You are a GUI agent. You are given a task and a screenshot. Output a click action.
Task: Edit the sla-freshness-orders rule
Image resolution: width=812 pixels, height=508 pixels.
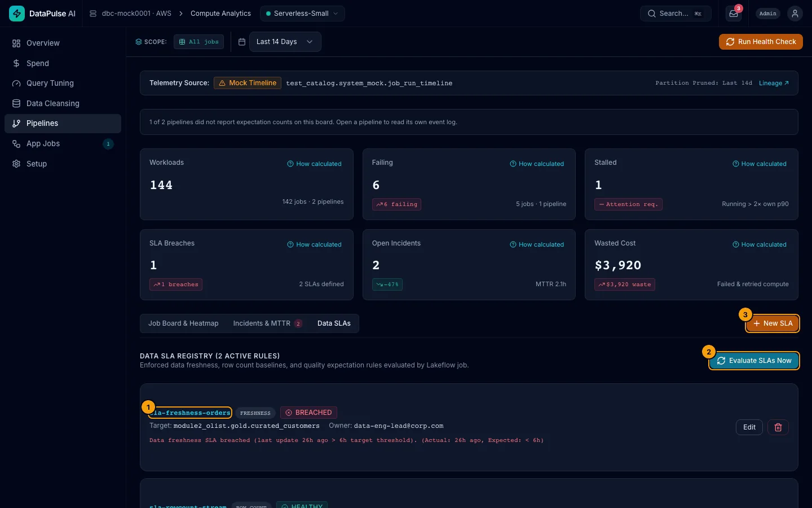click(x=749, y=427)
